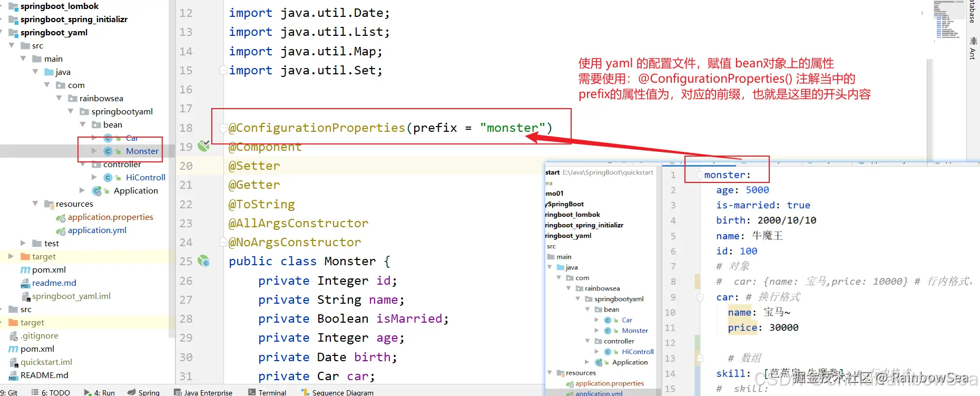This screenshot has width=980, height=396.
Task: Collapse the com package arrow
Action: 47,85
